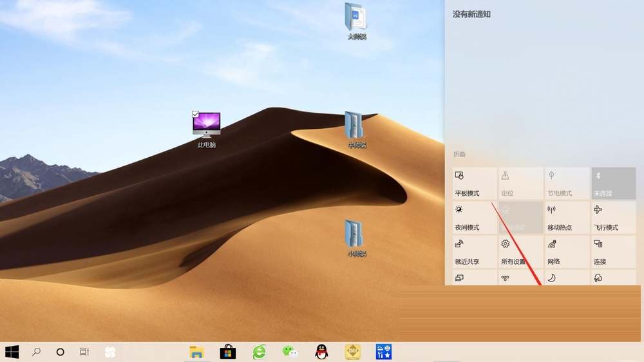Select the folder containing a W document
644x362 pixels.
click(356, 22)
